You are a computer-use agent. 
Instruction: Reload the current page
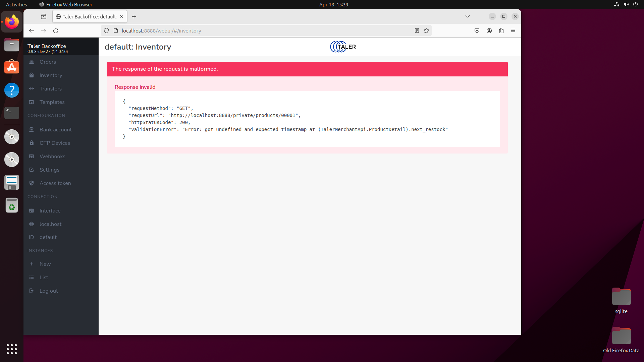pyautogui.click(x=56, y=31)
